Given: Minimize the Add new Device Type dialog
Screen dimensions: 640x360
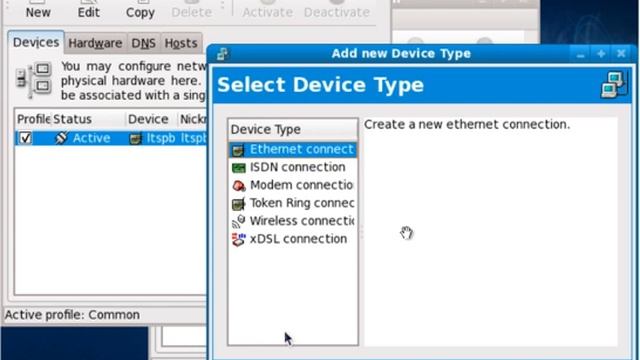Looking at the screenshot, I should (x=580, y=54).
